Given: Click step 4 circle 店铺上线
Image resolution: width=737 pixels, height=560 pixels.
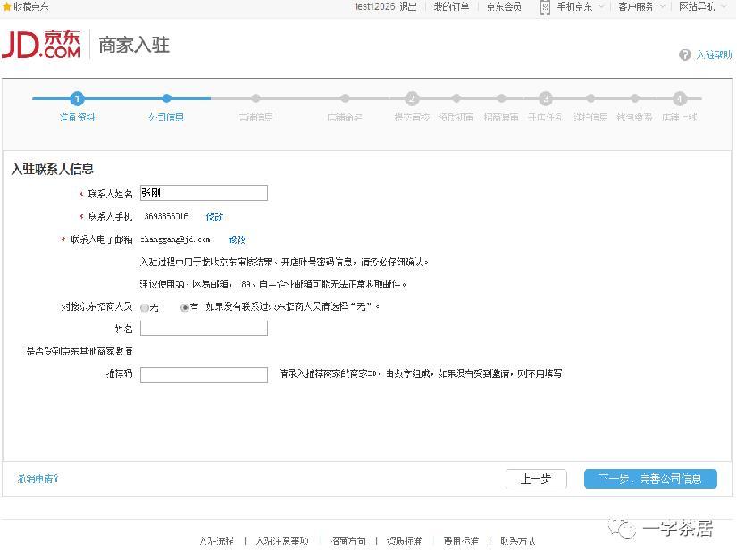Looking at the screenshot, I should 680,98.
